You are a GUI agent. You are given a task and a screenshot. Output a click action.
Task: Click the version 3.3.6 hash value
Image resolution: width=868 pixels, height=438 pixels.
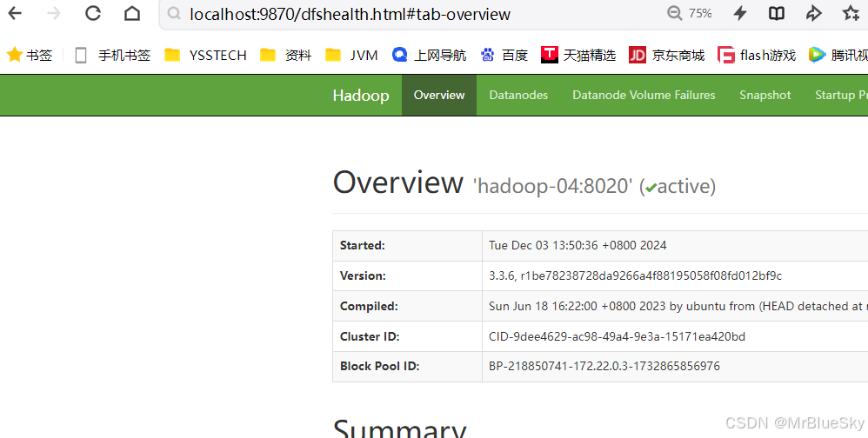pyautogui.click(x=636, y=276)
